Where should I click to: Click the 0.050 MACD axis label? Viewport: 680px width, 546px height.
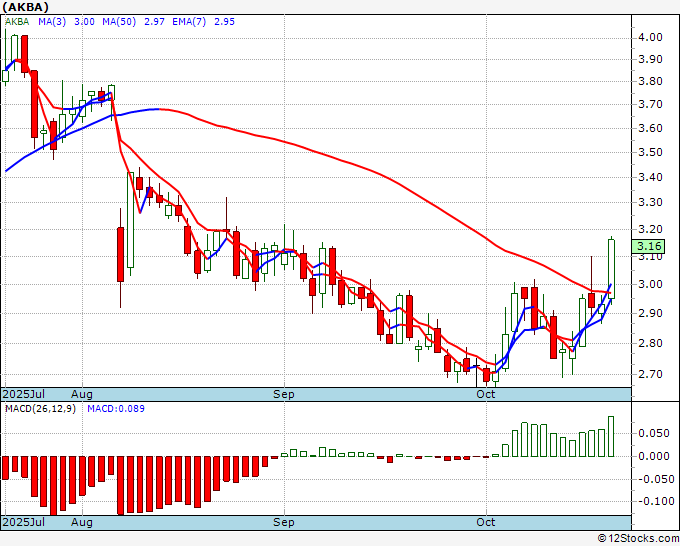point(654,433)
